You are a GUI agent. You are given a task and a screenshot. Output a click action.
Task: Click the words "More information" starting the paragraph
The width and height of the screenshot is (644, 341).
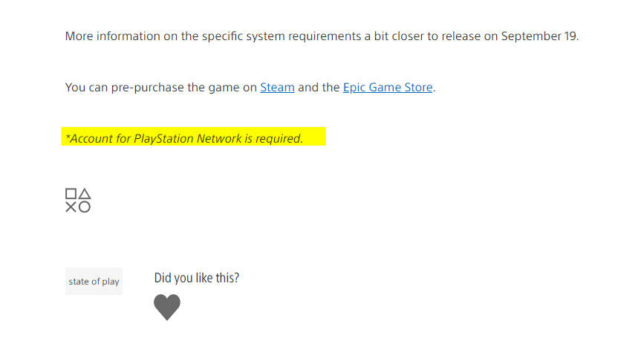[x=113, y=36]
